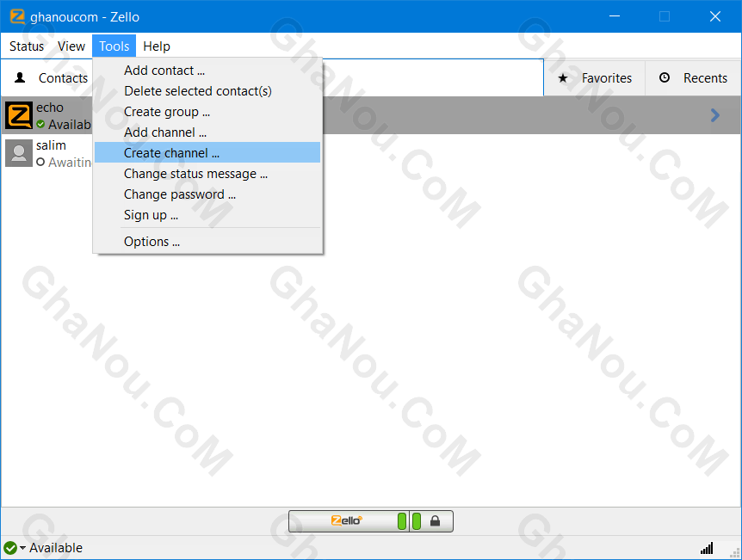This screenshot has width=742, height=560.
Task: Select the echo contact name
Action: (50, 108)
